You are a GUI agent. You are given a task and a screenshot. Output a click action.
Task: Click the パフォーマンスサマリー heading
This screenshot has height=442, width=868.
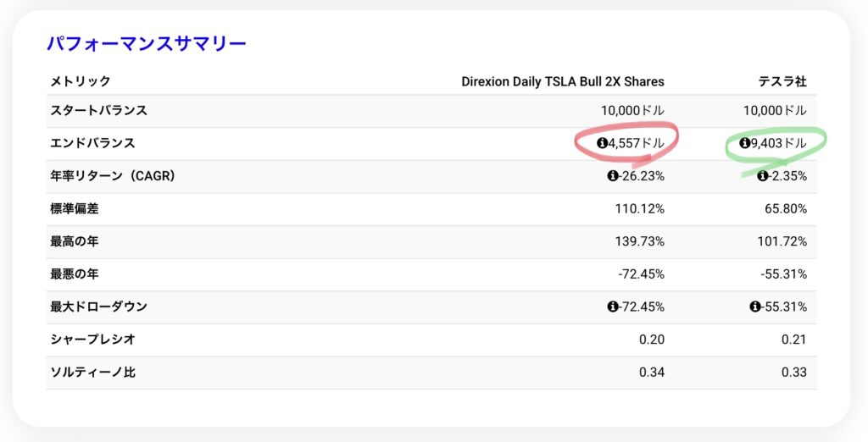point(147,43)
